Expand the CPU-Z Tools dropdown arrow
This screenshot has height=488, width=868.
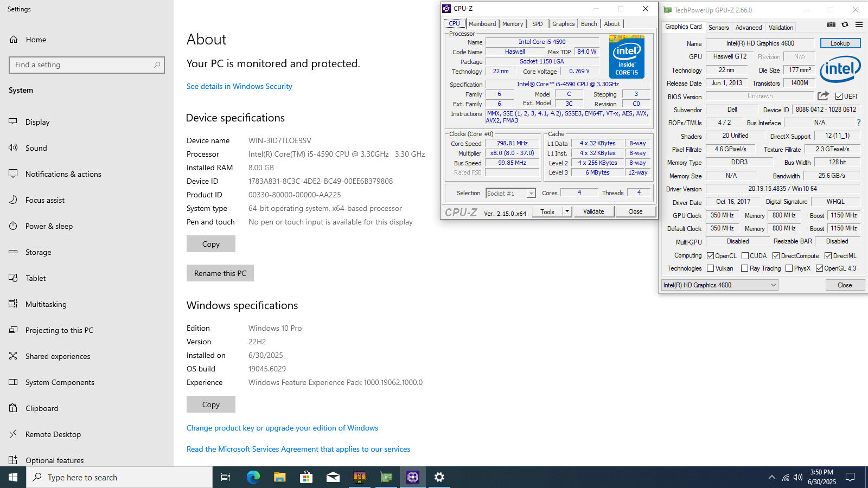567,211
